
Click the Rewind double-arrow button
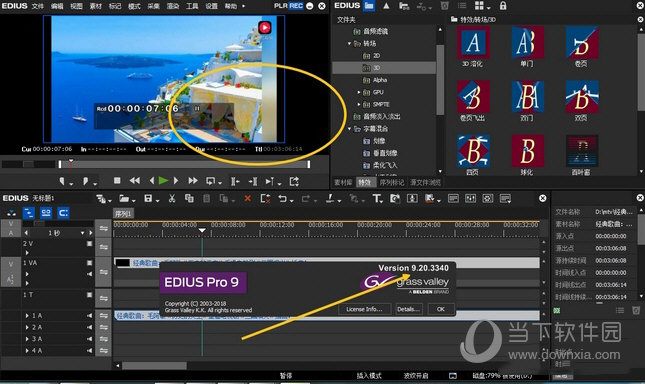tap(135, 180)
